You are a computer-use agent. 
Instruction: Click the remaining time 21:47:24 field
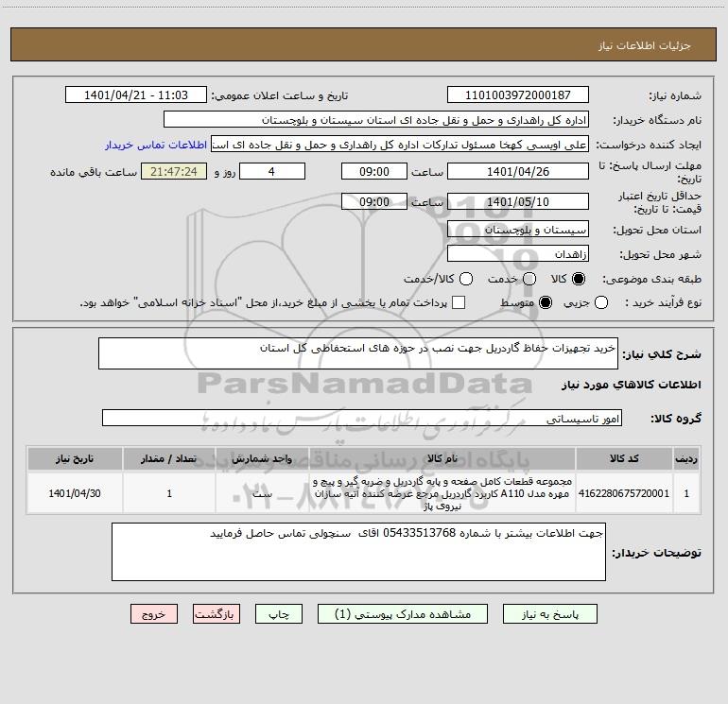tap(174, 171)
